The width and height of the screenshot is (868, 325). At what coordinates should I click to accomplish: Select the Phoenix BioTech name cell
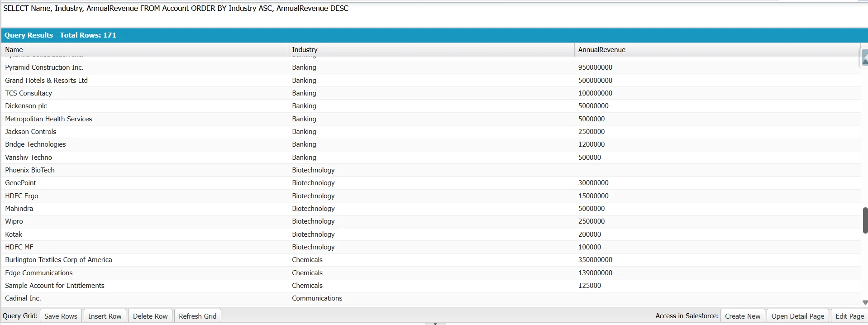point(144,170)
